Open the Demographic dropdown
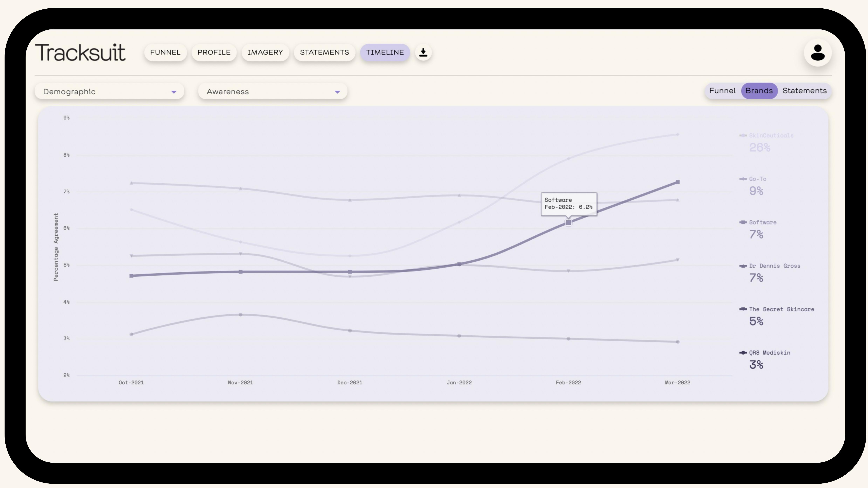The width and height of the screenshot is (868, 488). 109,92
